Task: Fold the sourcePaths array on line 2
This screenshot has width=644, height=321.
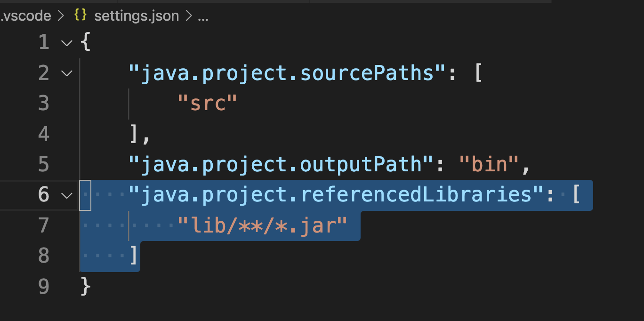Action: [67, 73]
